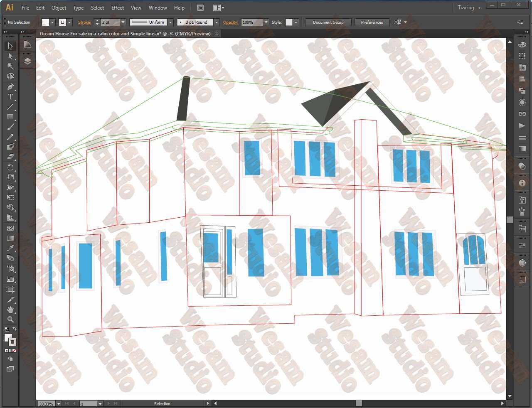Select the Rectangle tool
Viewport: 532px width, 408px height.
pos(10,117)
